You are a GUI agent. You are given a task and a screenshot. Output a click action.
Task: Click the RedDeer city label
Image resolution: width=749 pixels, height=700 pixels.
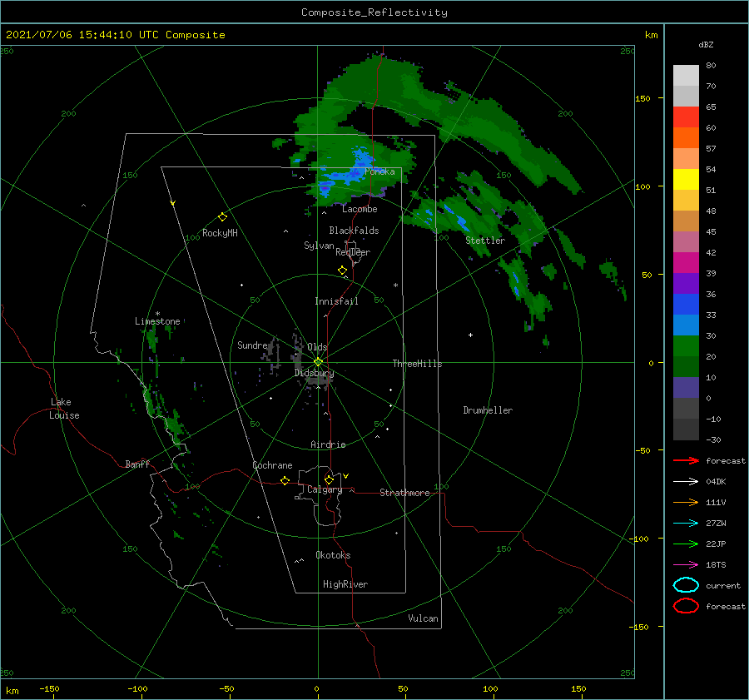point(353,252)
